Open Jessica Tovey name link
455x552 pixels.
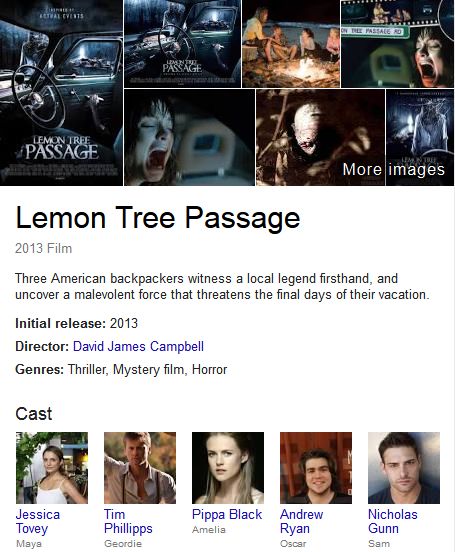(38, 521)
